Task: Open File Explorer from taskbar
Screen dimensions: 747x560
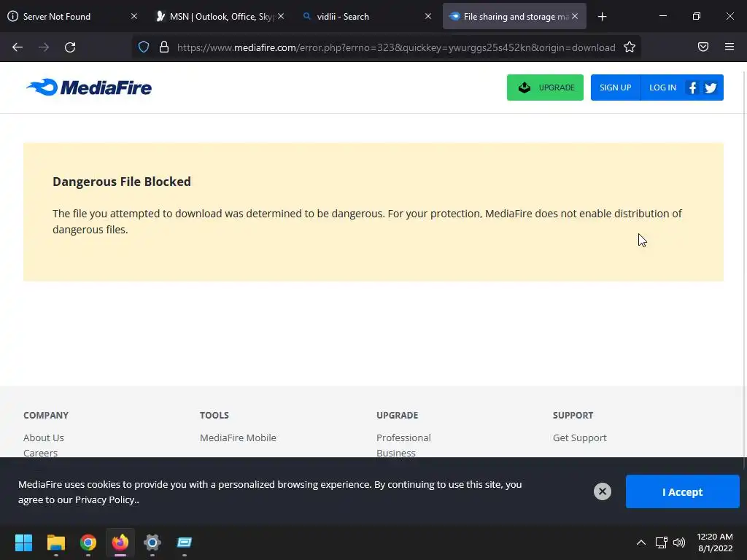Action: 55,542
